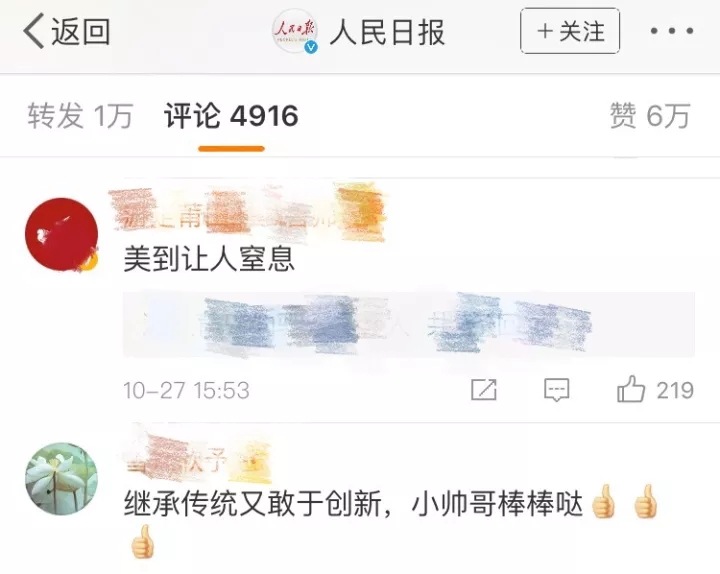Image resolution: width=720 pixels, height=574 pixels.
Task: Go back using the 返回 label
Action: 80,31
